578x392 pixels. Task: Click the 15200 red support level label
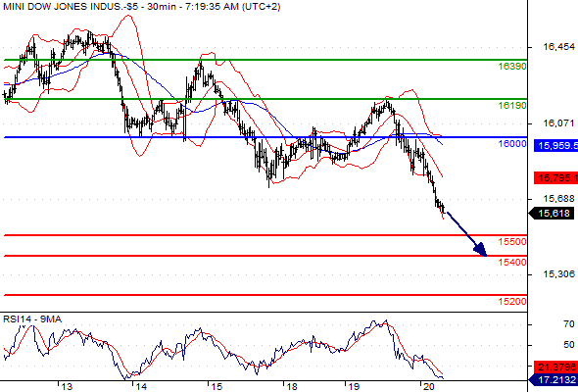(512, 301)
